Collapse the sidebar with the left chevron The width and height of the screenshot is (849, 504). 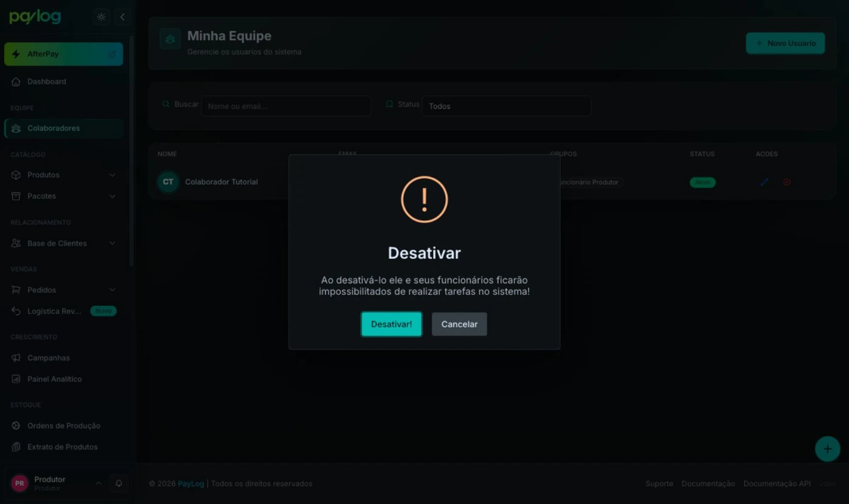coord(122,17)
